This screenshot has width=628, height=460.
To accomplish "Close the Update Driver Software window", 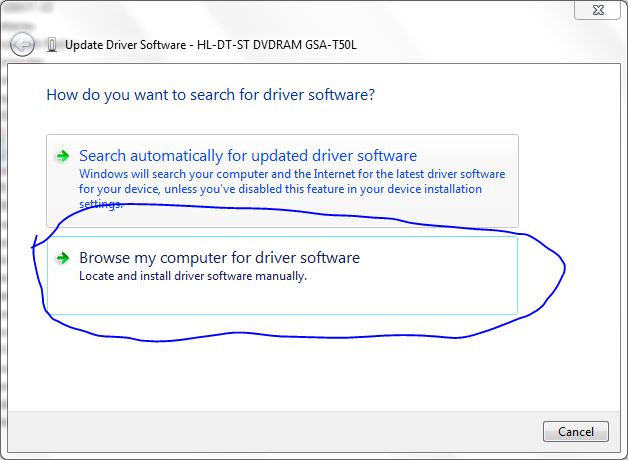I will click(598, 10).
